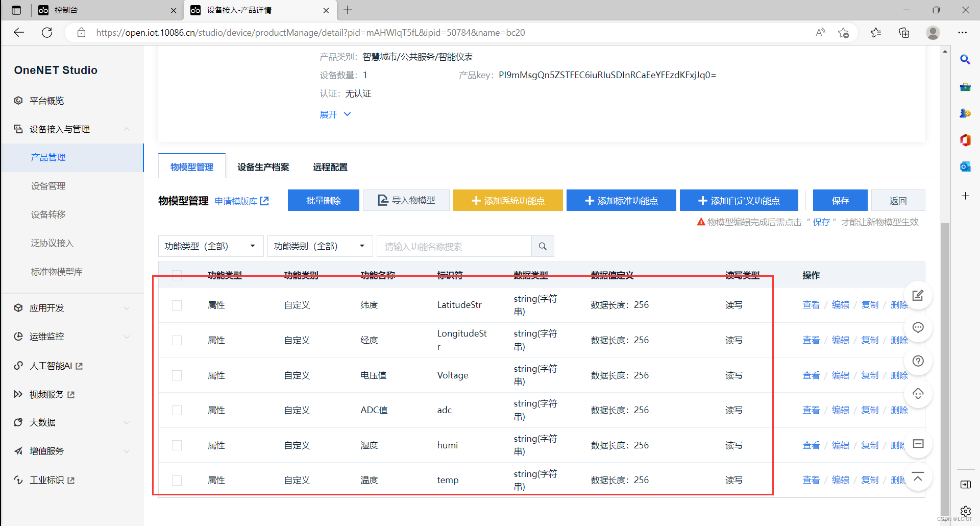Open Edge sidebar settings gear
Screen dimensions: 980x526
tap(965, 511)
